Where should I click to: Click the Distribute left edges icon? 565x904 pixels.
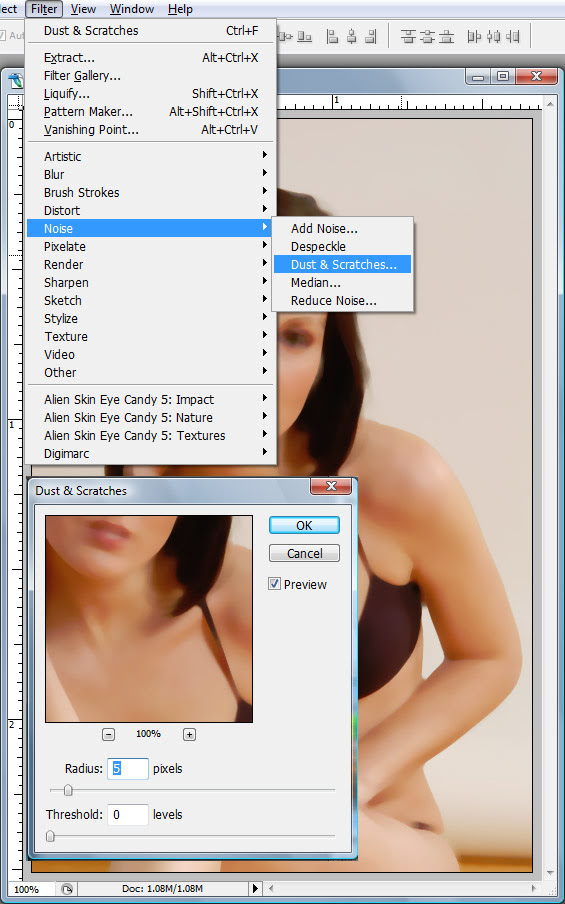[x=474, y=37]
